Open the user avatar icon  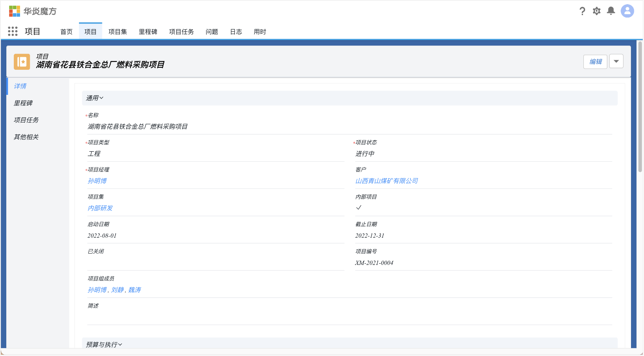click(x=627, y=11)
